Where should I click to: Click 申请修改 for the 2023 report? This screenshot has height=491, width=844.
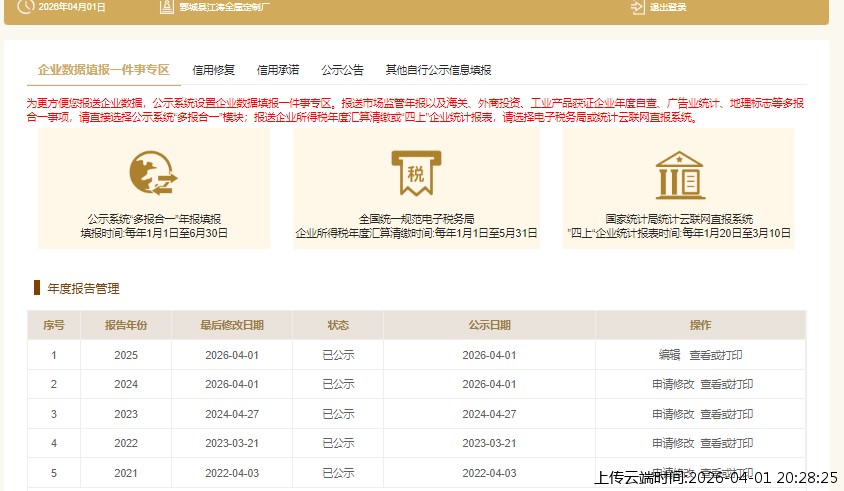coord(673,414)
